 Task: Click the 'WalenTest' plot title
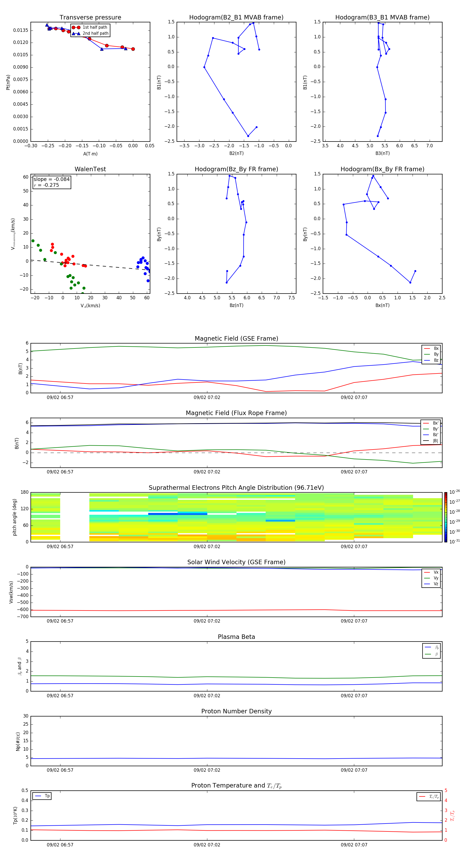click(x=90, y=169)
